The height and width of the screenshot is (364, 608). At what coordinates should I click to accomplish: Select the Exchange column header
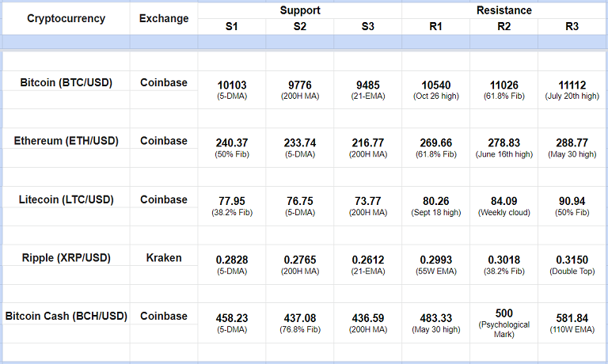pyautogui.click(x=164, y=18)
